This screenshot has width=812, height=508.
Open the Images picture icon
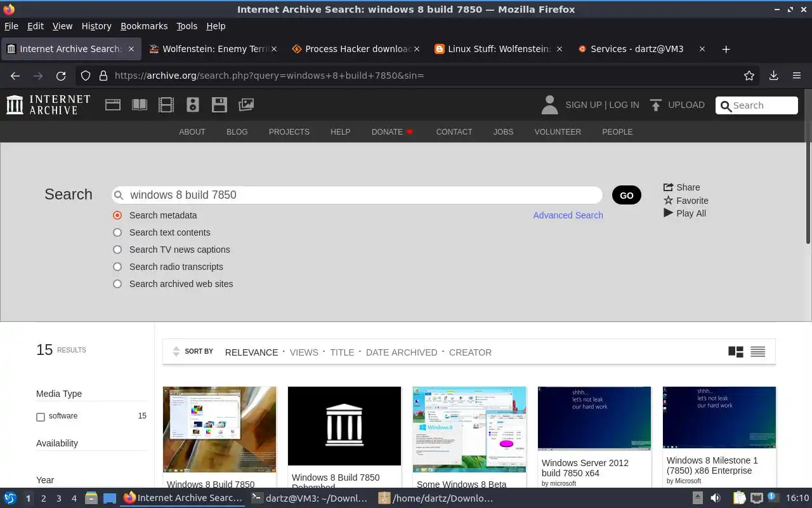pyautogui.click(x=246, y=105)
